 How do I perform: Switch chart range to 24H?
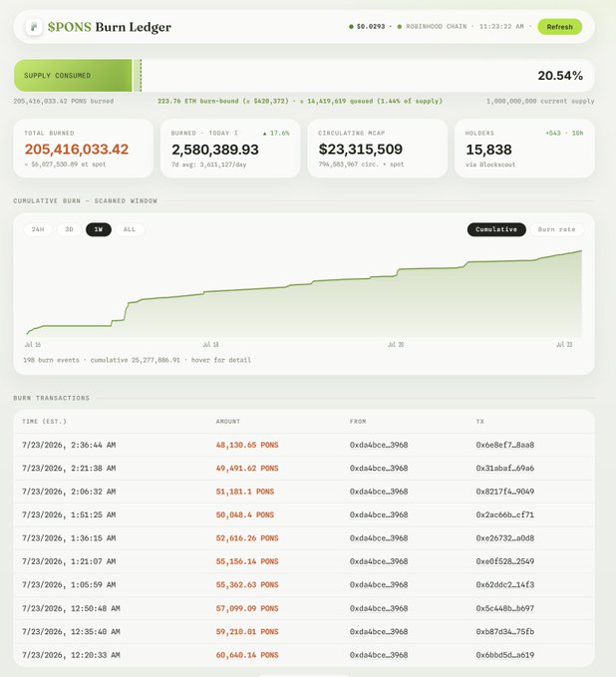point(38,229)
